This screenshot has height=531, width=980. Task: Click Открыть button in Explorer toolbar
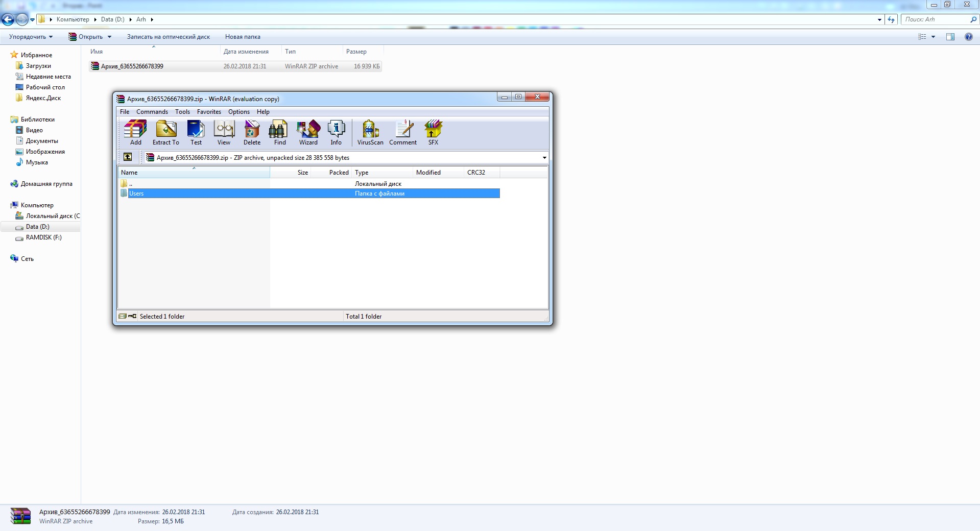(x=86, y=37)
